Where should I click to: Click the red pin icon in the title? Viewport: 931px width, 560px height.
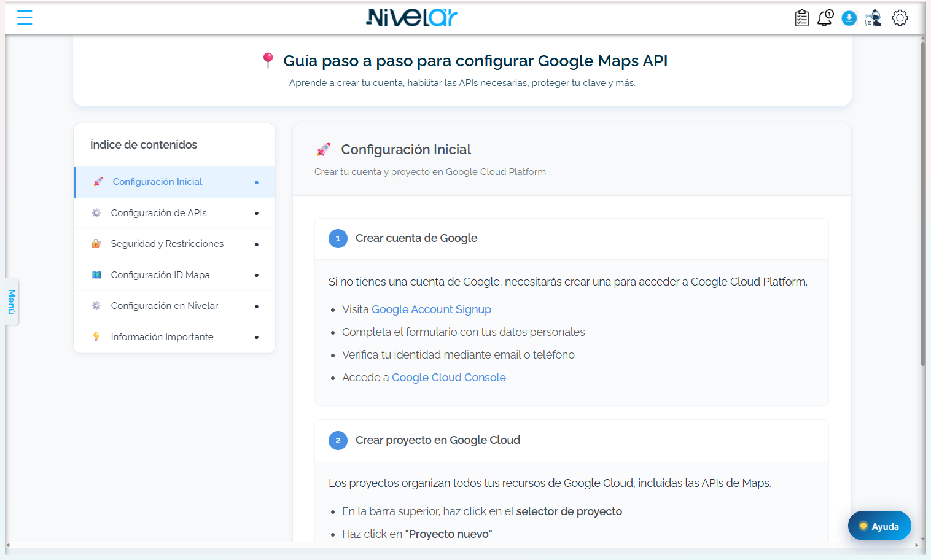point(268,60)
